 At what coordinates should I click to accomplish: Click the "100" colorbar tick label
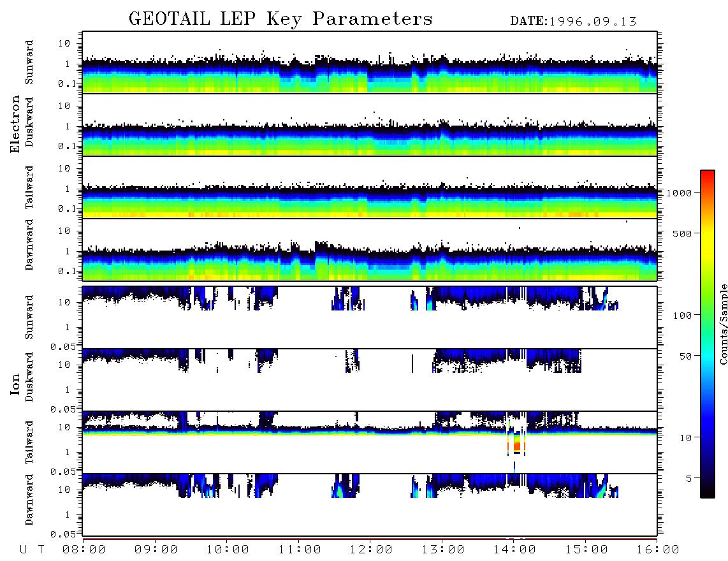coord(682,316)
